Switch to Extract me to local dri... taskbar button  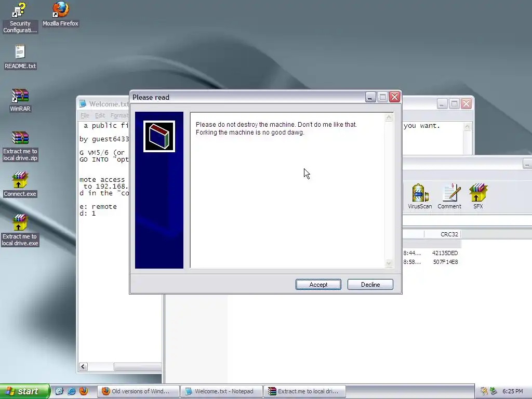[x=304, y=391]
